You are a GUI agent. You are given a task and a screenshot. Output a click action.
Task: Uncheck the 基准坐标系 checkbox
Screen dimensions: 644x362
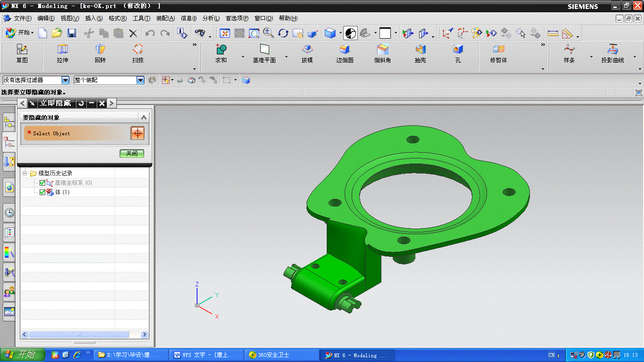42,183
